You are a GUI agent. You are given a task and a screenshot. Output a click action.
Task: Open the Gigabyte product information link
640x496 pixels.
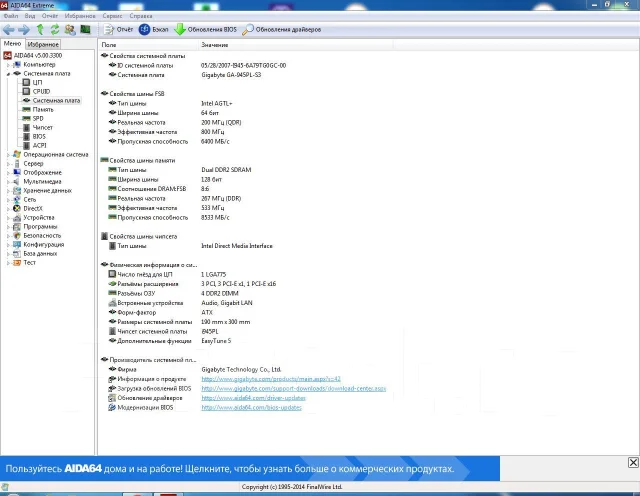pyautogui.click(x=271, y=379)
